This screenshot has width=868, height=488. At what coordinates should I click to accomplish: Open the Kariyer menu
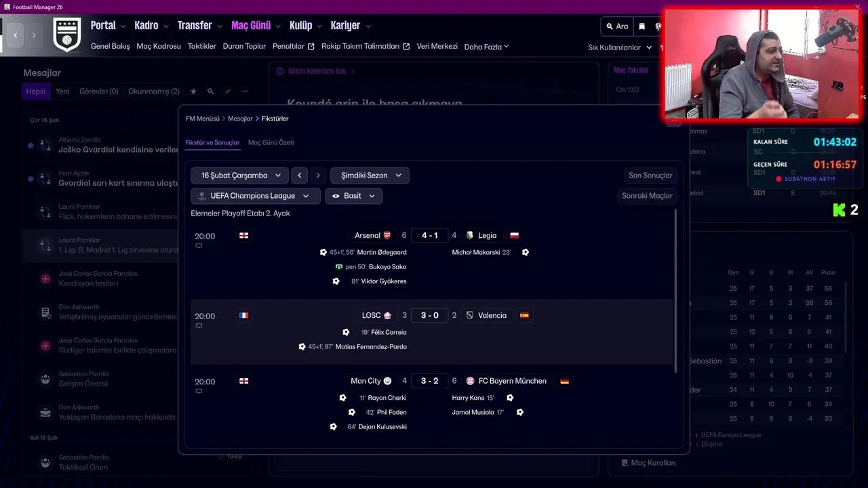pos(345,26)
